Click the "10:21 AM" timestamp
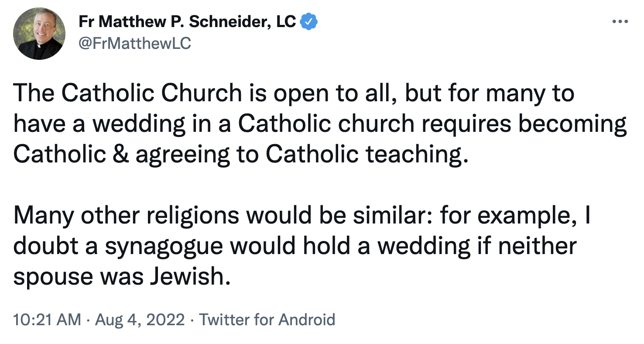 [x=47, y=320]
